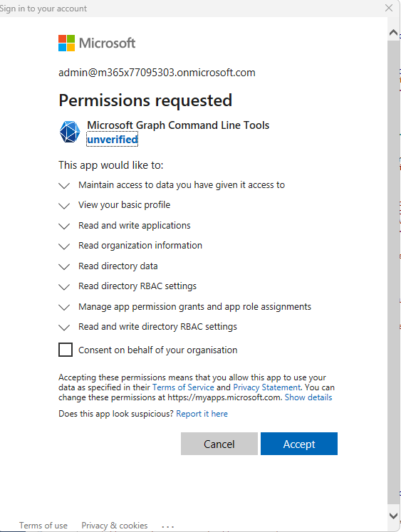Expand View your basic profile permission
401x532 pixels.
(64, 206)
